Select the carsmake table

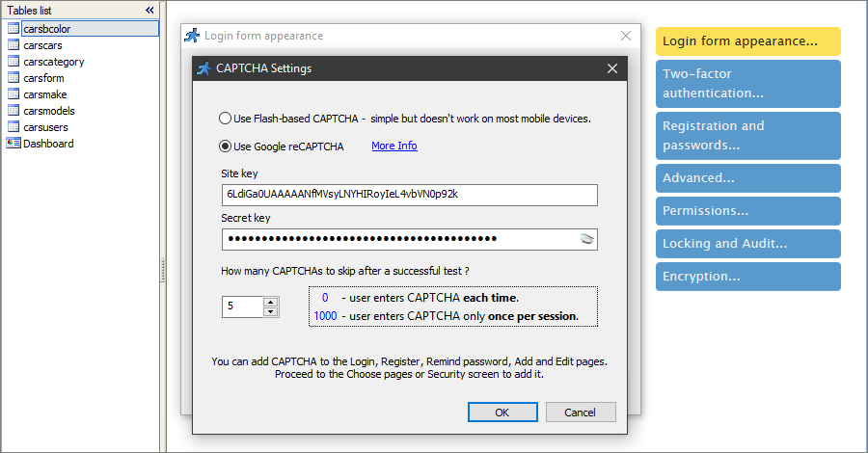pos(44,94)
